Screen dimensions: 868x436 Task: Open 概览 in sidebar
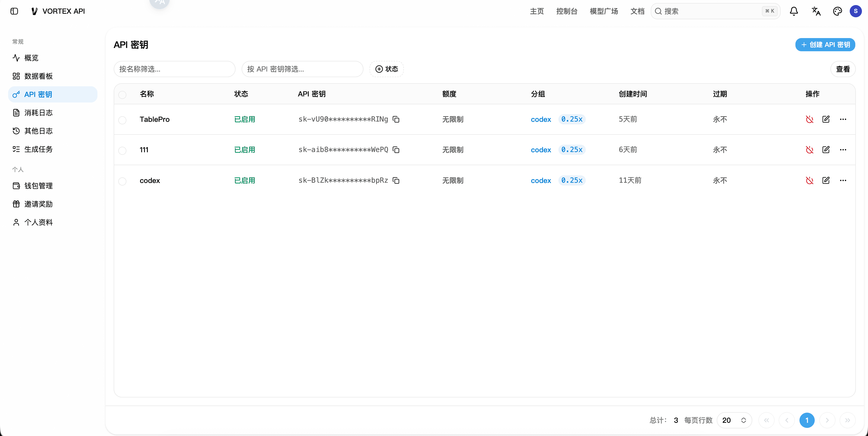[53, 58]
